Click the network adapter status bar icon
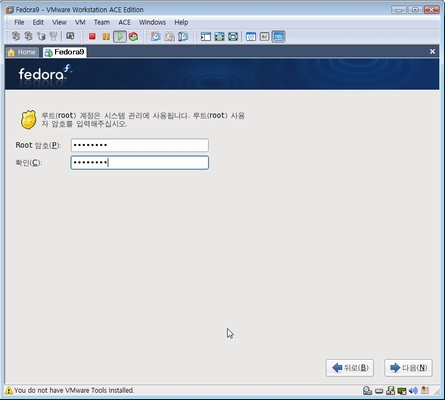 (402, 390)
